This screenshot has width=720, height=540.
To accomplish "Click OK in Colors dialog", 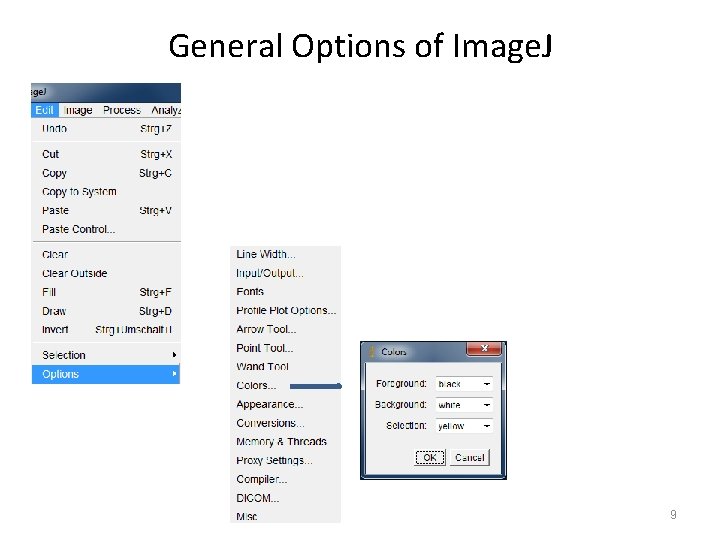I will [430, 458].
